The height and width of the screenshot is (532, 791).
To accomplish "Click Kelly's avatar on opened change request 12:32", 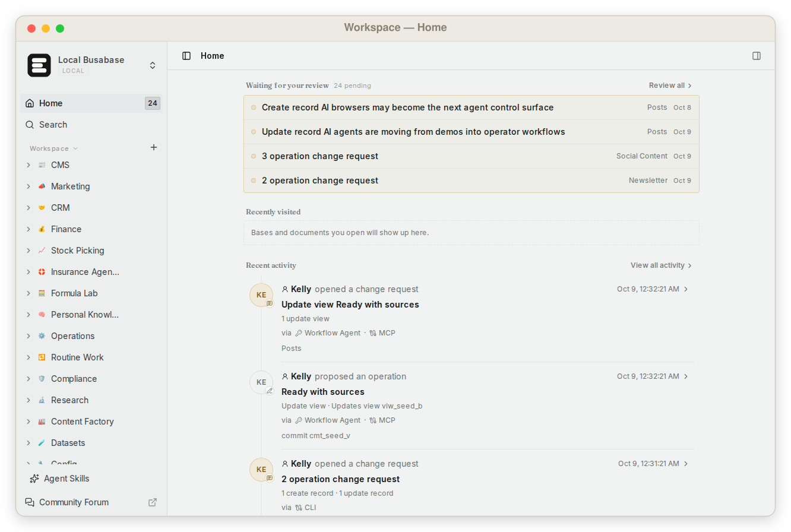I will 261,295.
